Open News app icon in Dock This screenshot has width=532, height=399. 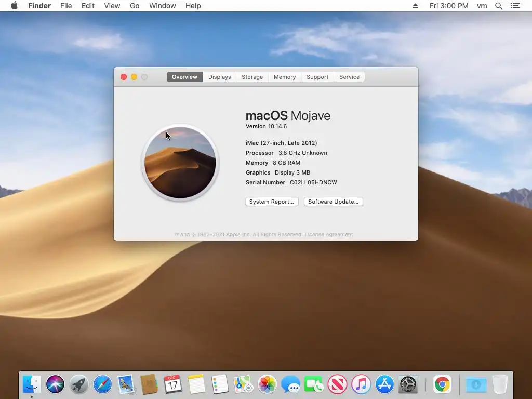pos(338,384)
